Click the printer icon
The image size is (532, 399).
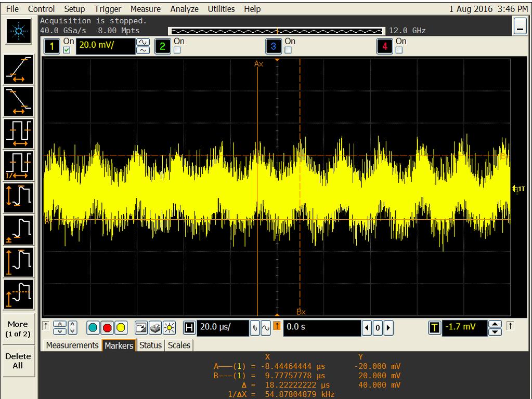[x=155, y=328]
